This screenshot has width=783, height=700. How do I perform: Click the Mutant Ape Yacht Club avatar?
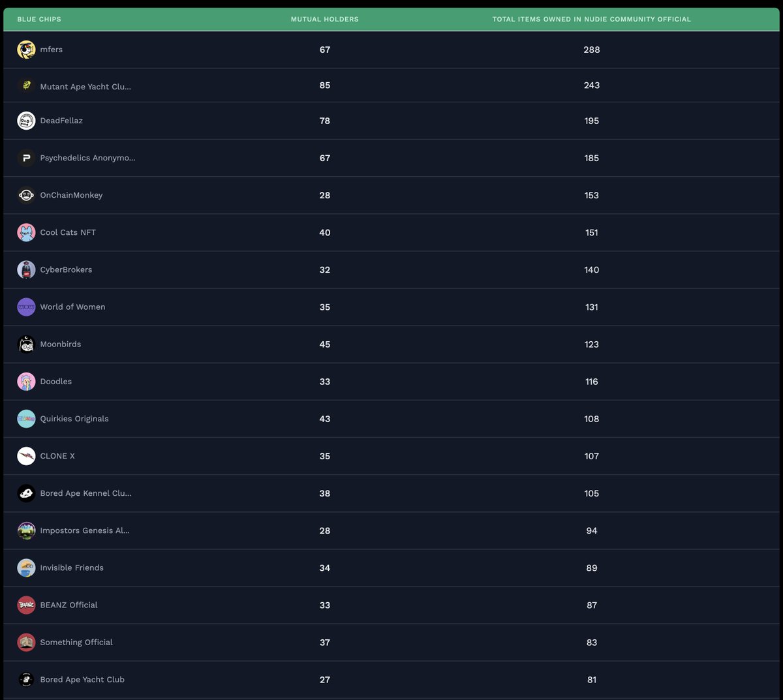coord(26,85)
